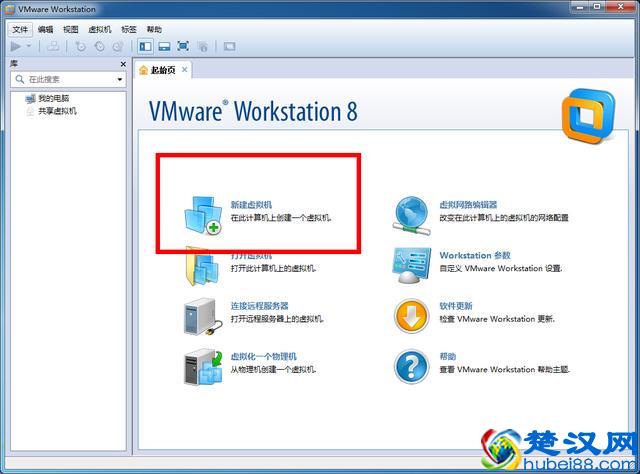Click the 帮助 link on the home page

point(447,356)
